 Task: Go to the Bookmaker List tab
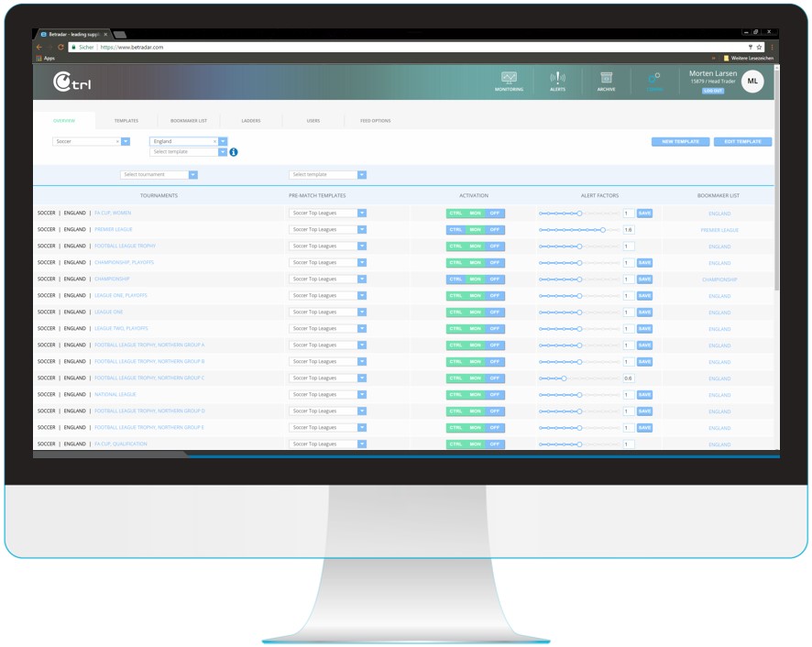click(x=189, y=121)
